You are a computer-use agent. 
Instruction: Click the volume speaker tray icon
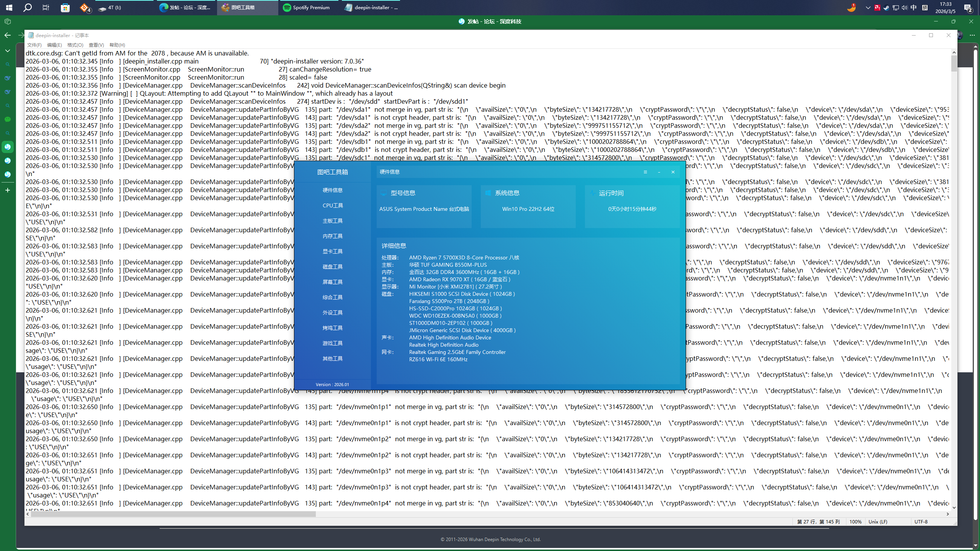904,8
